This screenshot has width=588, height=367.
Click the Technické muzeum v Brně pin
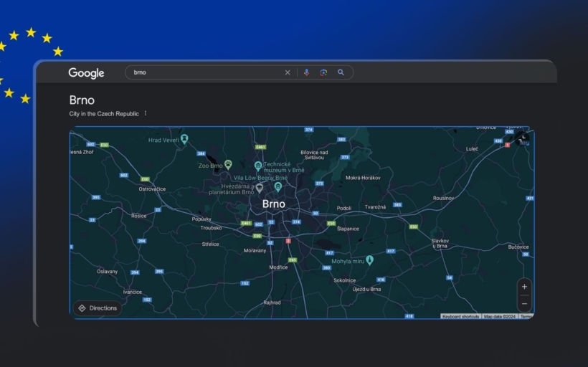pos(258,166)
